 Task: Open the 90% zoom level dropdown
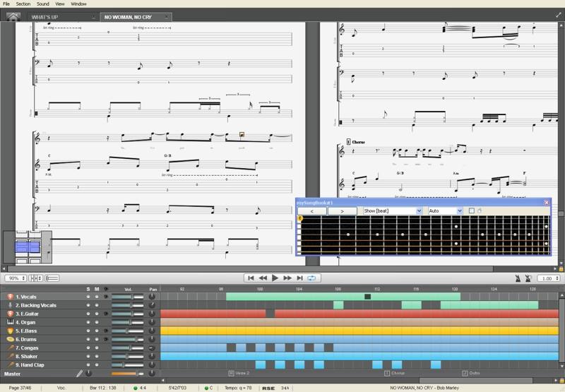coord(15,278)
